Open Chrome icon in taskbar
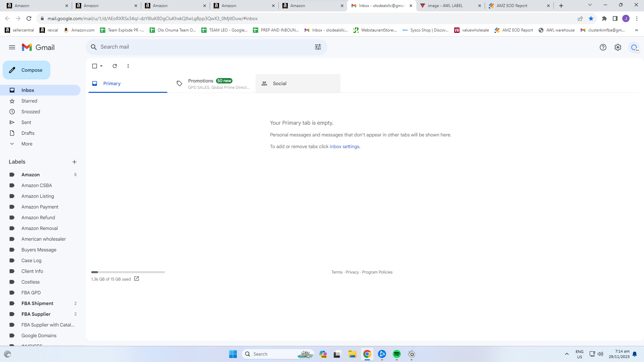The image size is (644, 362). (367, 354)
